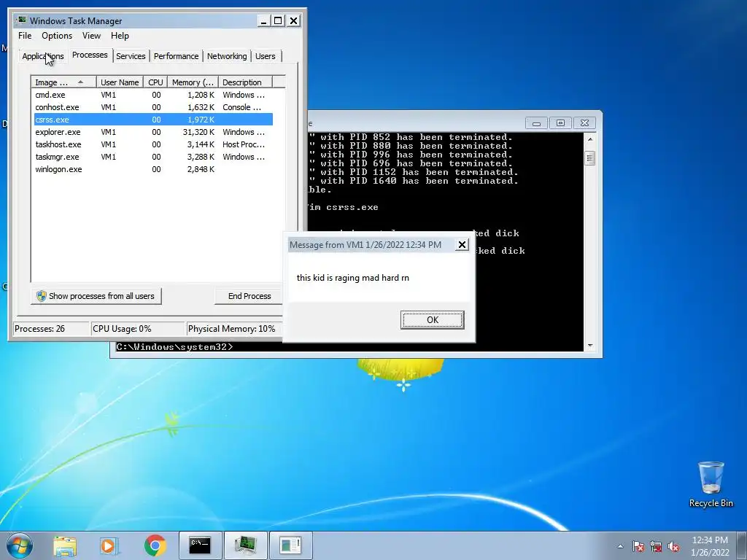The image size is (747, 560).
Task: Click the CPU Usage: 0% status entry
Action: pyautogui.click(x=138, y=329)
